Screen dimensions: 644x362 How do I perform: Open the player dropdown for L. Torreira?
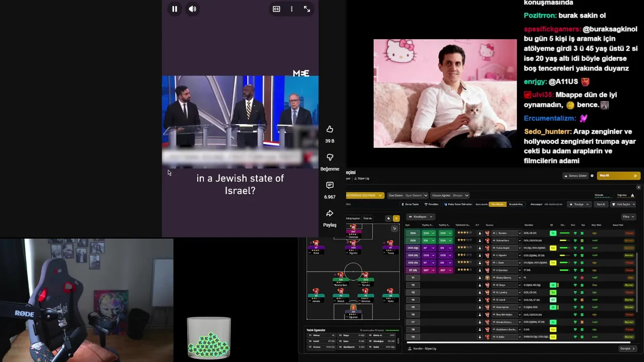click(x=507, y=233)
